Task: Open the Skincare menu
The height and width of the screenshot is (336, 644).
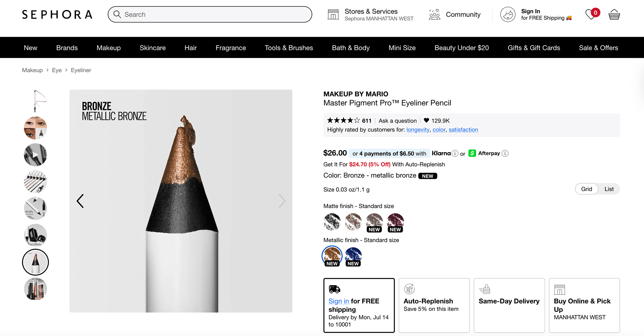Action: coord(153,48)
